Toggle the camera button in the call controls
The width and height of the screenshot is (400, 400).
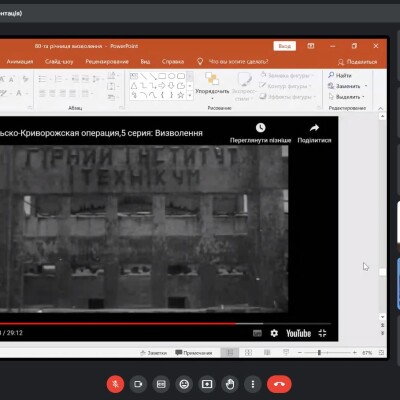click(138, 384)
